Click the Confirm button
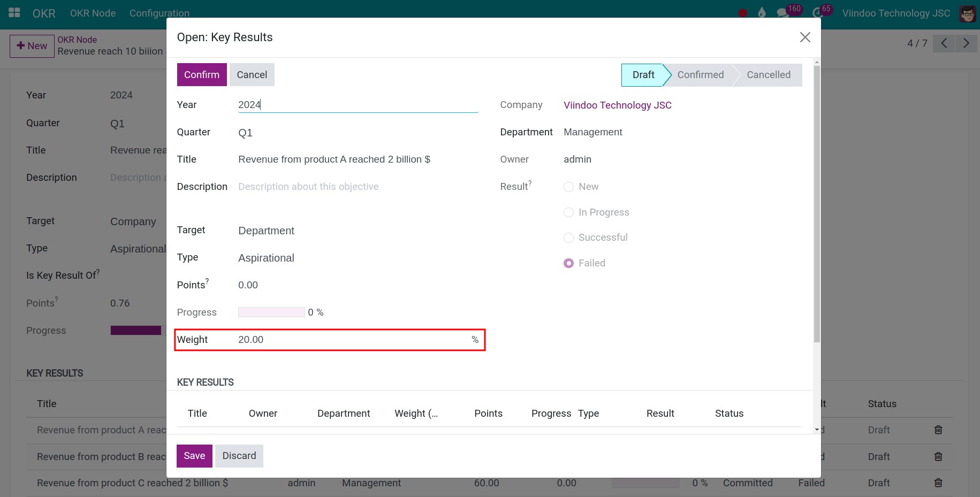This screenshot has width=980, height=497. (202, 74)
